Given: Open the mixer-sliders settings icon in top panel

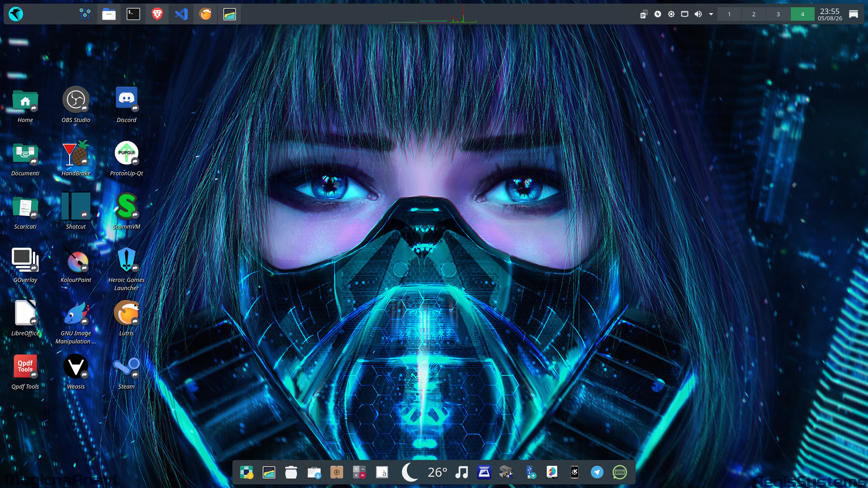Looking at the screenshot, I should [85, 14].
